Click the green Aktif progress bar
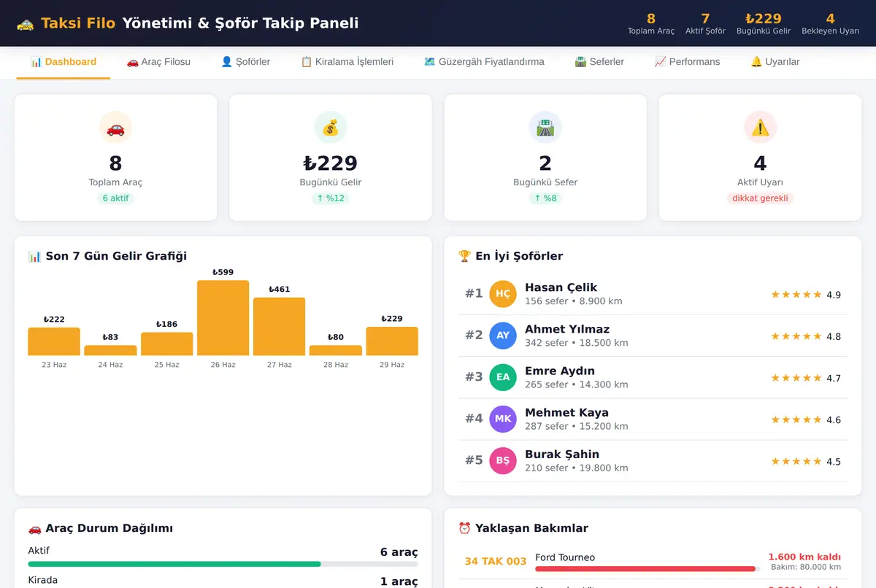Viewport: 876px width, 588px height. (x=174, y=564)
